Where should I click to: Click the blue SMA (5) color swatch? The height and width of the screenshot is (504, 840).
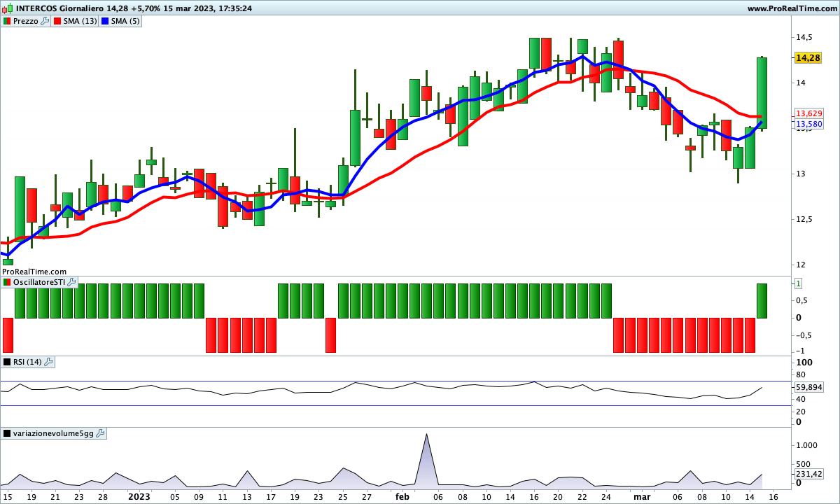tap(104, 21)
